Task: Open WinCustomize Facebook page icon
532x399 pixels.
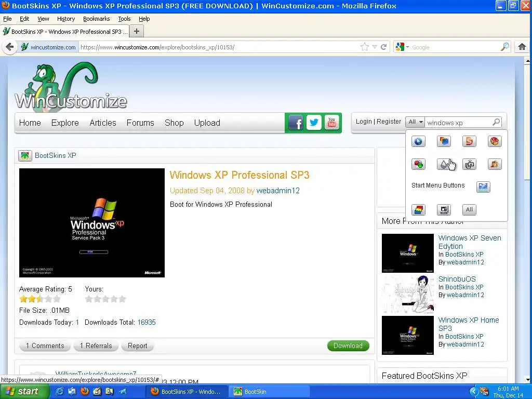Action: pos(296,123)
